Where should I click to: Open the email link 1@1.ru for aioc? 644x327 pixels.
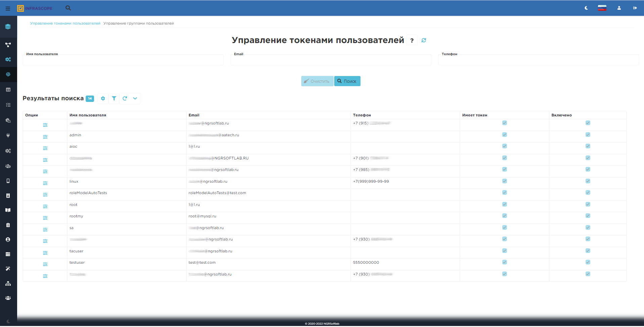click(195, 146)
